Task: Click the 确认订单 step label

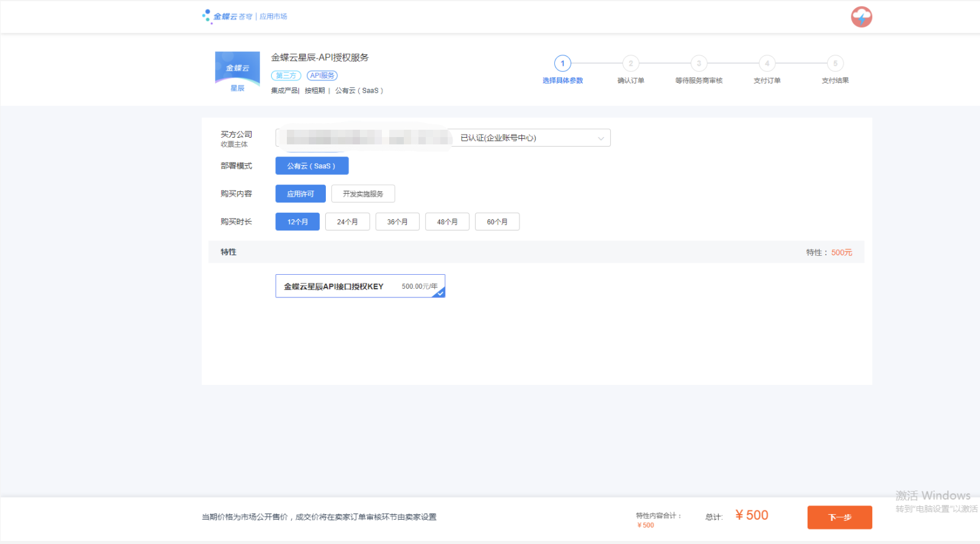Action: coord(631,80)
